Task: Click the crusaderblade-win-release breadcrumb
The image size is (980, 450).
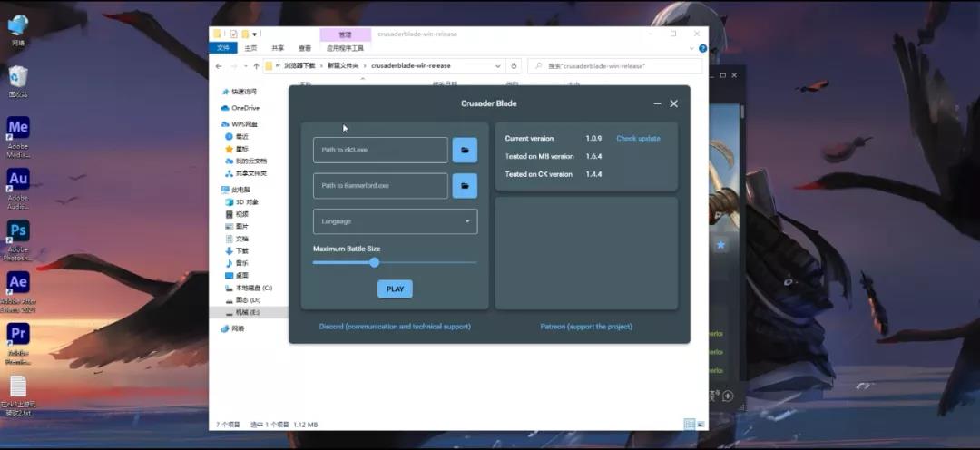Action: pos(411,65)
